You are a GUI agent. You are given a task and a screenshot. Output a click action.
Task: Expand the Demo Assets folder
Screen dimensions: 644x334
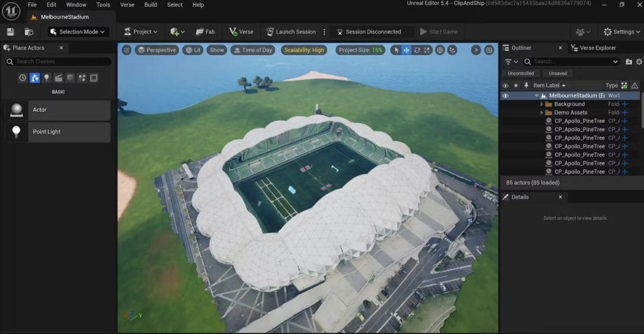[541, 113]
